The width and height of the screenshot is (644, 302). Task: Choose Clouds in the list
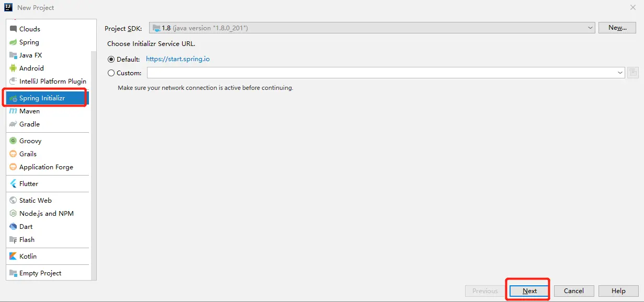(x=48, y=29)
